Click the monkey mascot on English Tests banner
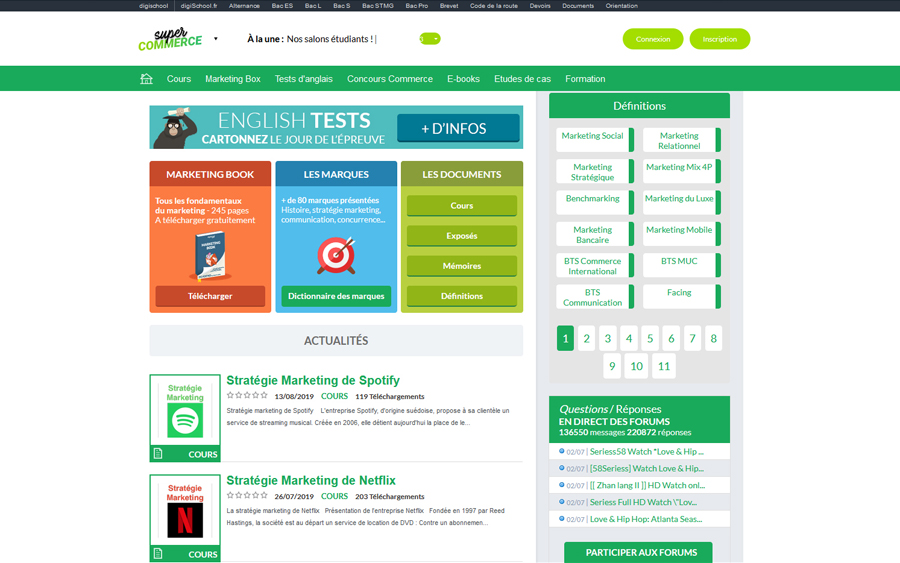Image resolution: width=900 pixels, height=563 pixels. tap(180, 129)
